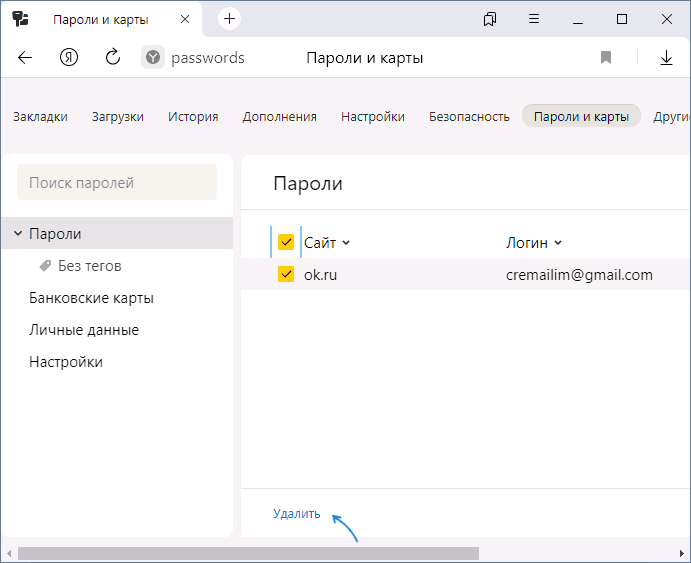Viewport: 691px width, 563px height.
Task: Click the key favicon on the tab
Action: [x=20, y=19]
